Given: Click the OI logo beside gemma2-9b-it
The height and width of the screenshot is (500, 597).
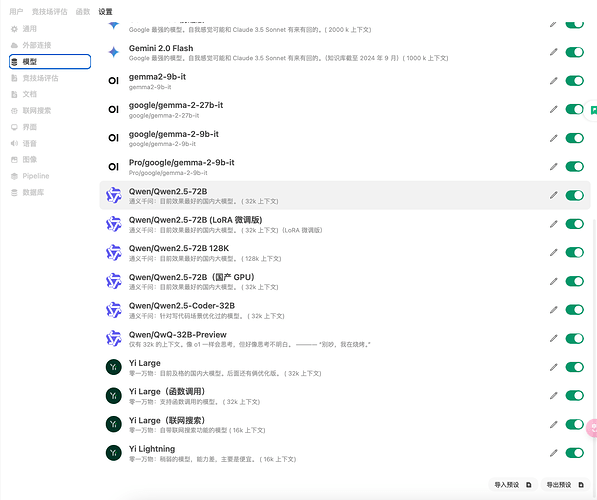Looking at the screenshot, I should tap(113, 81).
